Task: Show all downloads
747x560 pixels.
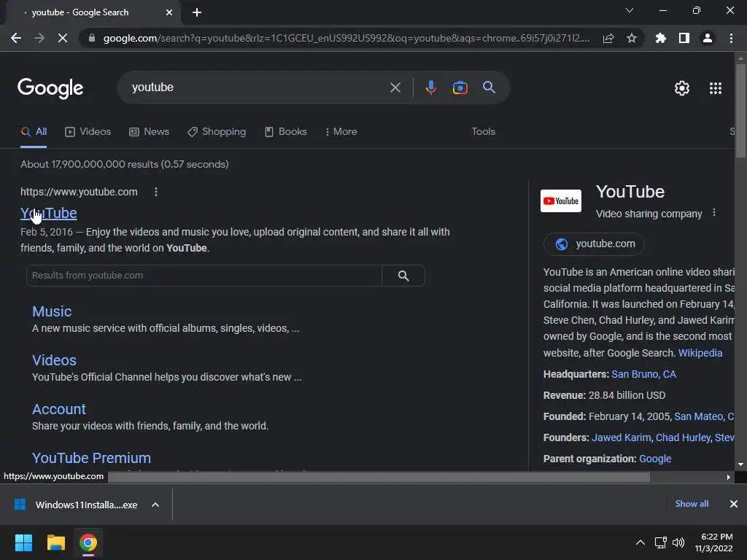Action: point(692,504)
